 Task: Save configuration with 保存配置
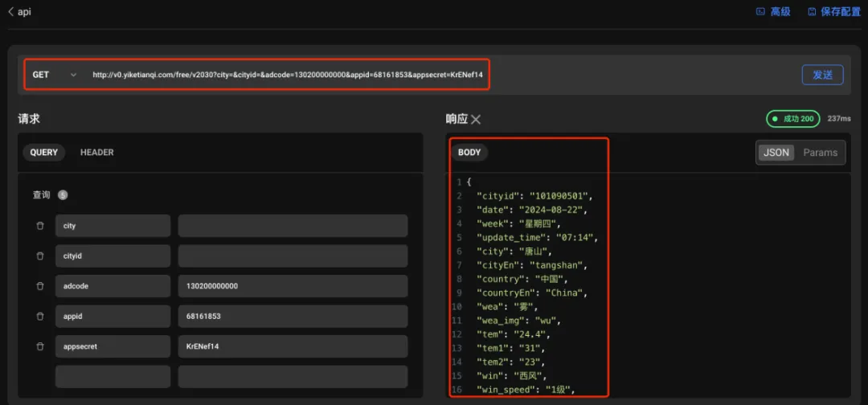pyautogui.click(x=834, y=11)
